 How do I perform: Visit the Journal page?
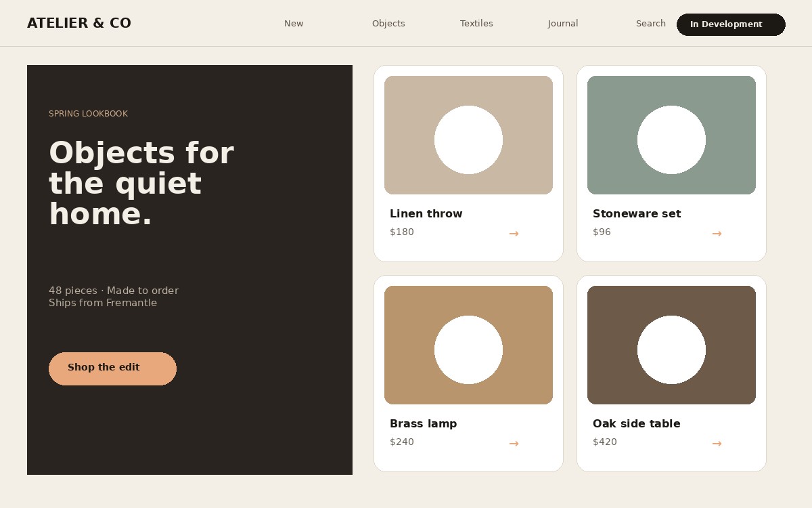point(563,24)
